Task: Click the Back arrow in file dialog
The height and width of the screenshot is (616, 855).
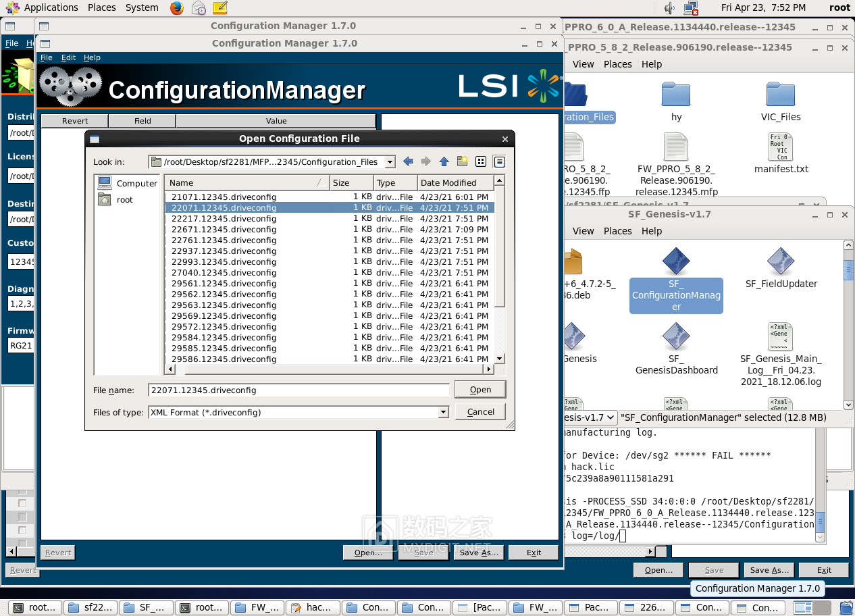Action: 408,161
